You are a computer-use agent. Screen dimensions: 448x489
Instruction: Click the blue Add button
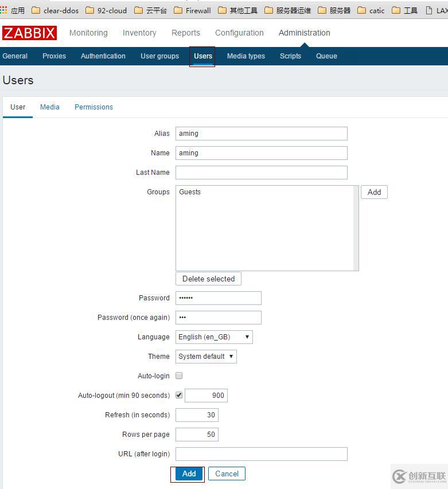tap(189, 474)
